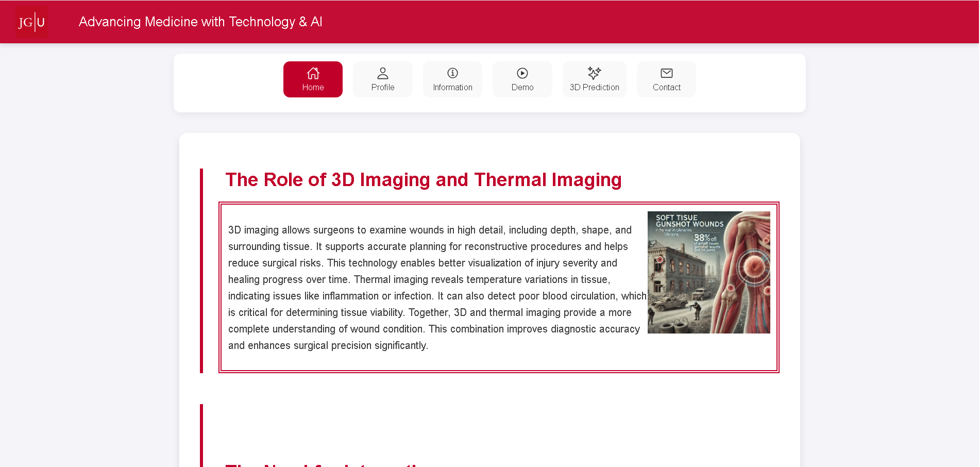
Task: Go to the Demo tab label
Action: [x=522, y=88]
